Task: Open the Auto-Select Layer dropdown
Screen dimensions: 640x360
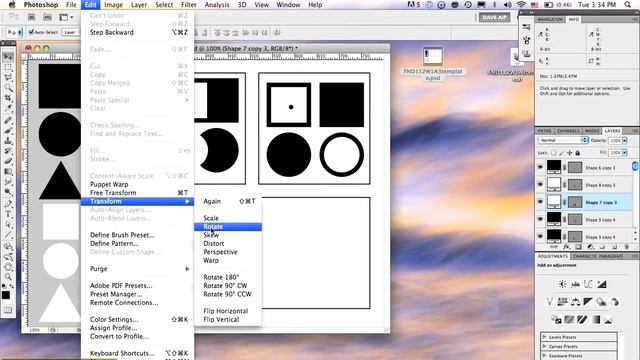Action: point(71,32)
